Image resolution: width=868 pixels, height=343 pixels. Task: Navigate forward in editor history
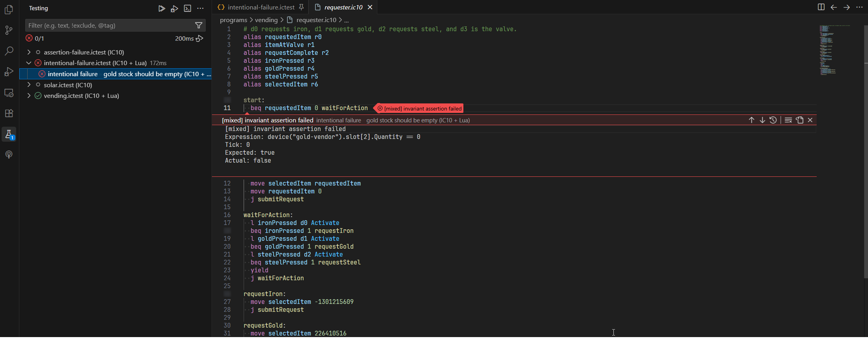tap(847, 7)
